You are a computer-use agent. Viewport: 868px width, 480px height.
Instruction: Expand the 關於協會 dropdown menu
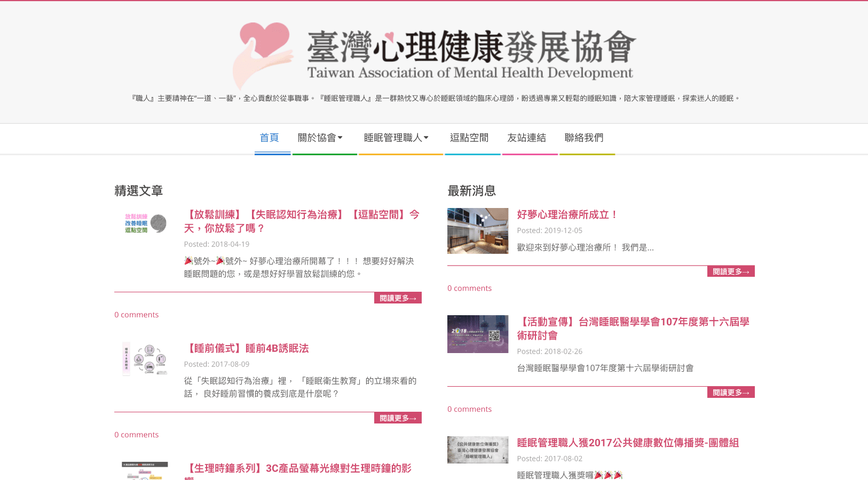click(x=320, y=138)
